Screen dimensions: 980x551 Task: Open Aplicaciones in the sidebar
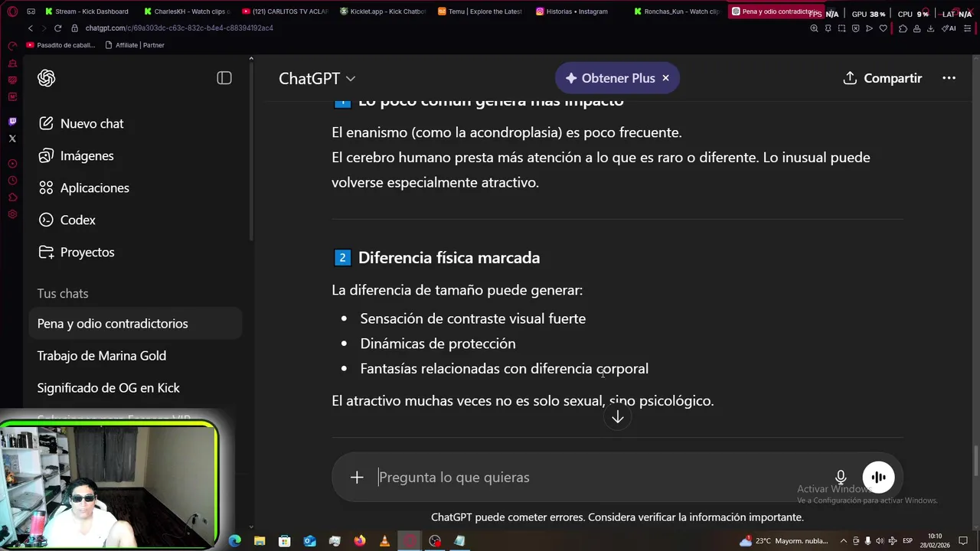coord(84,187)
